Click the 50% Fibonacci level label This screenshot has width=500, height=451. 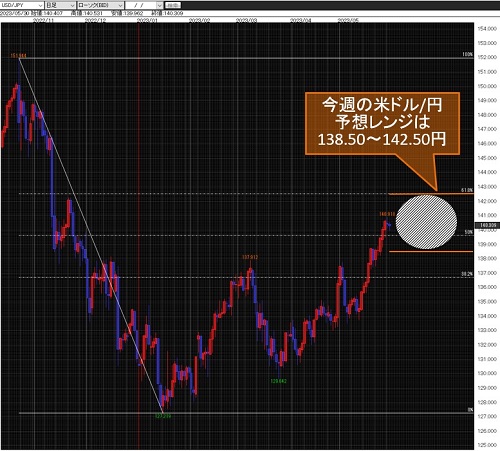click(x=469, y=232)
